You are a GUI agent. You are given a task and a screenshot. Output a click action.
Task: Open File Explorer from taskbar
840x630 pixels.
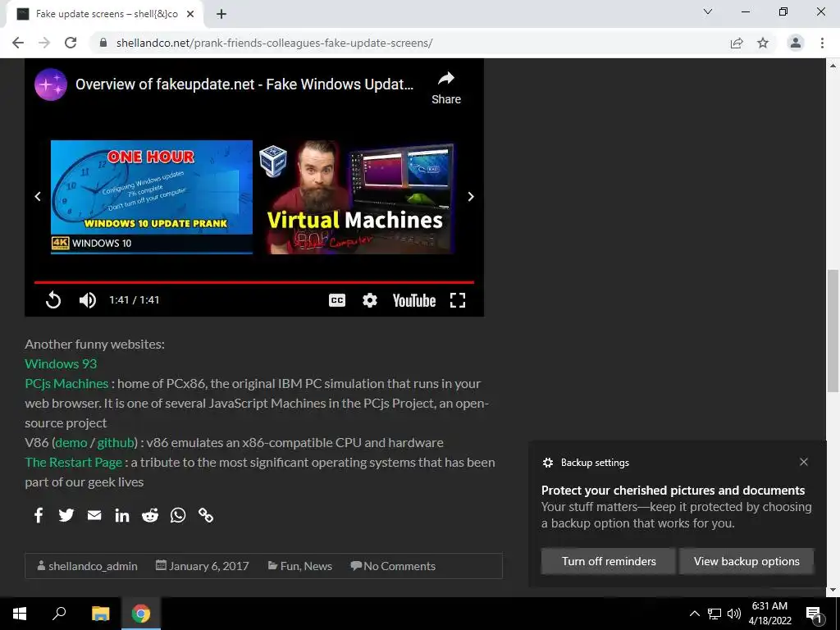tap(100, 614)
